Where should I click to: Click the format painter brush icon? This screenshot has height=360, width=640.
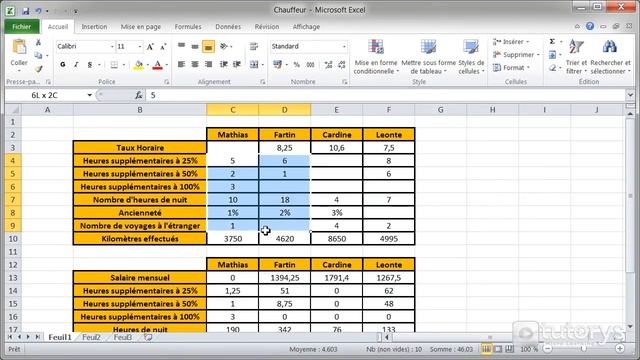coord(38,69)
